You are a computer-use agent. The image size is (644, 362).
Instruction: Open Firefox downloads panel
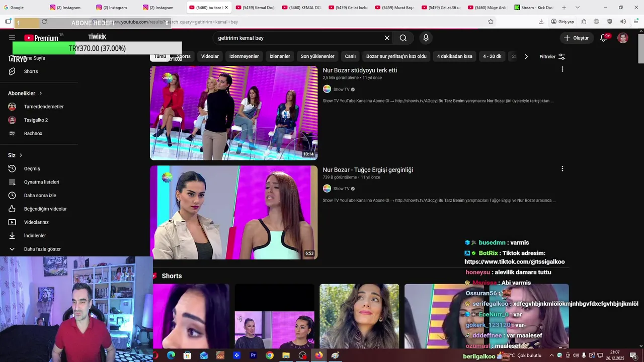point(541,22)
